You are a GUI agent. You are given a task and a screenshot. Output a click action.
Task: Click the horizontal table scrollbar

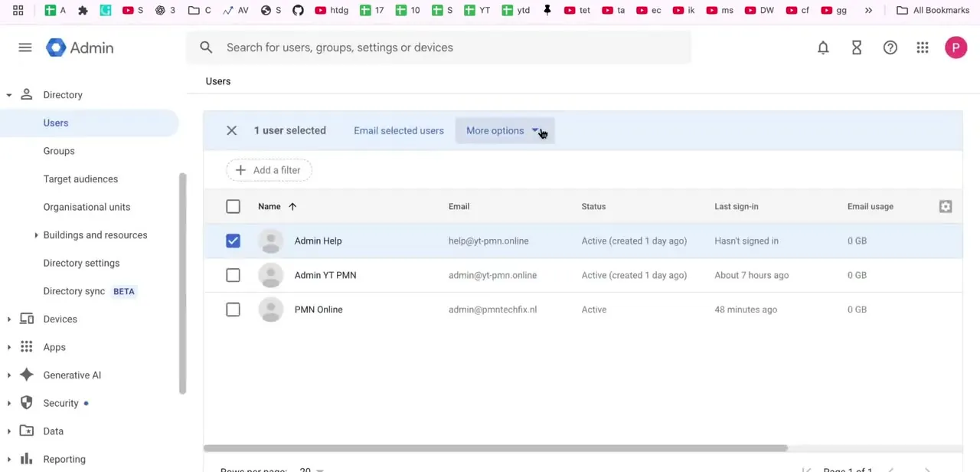pos(495,448)
